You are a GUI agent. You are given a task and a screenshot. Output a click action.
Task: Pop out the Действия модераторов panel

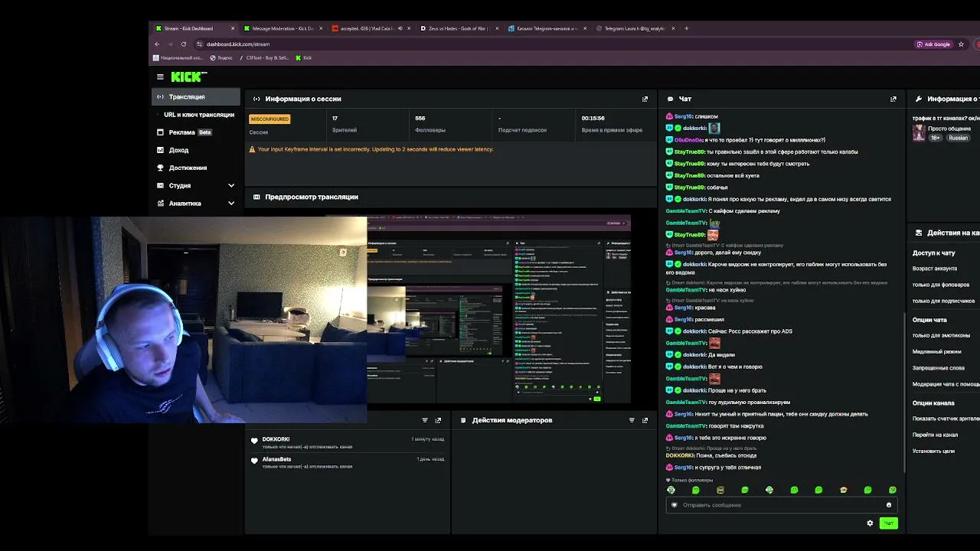click(x=645, y=420)
